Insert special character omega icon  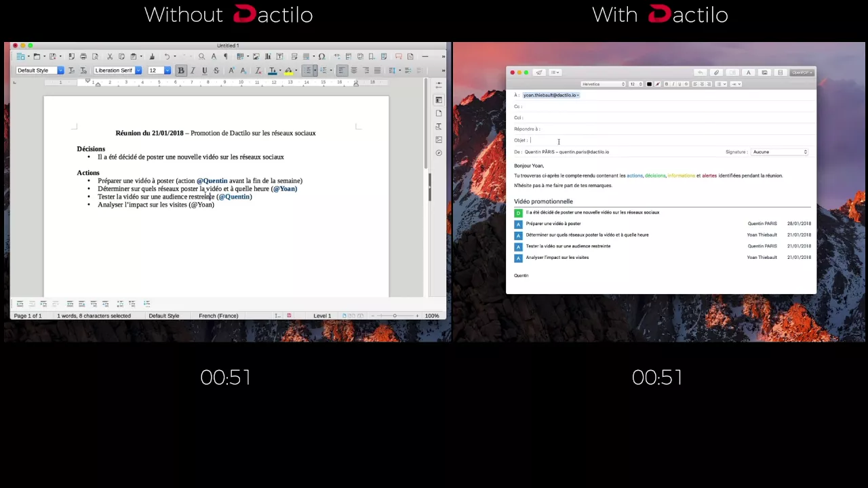321,56
